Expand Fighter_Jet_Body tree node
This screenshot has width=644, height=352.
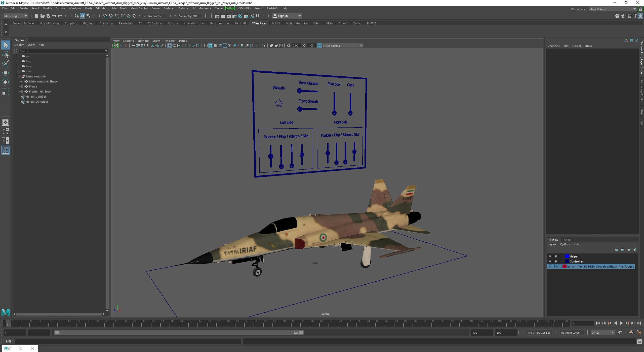(x=21, y=91)
